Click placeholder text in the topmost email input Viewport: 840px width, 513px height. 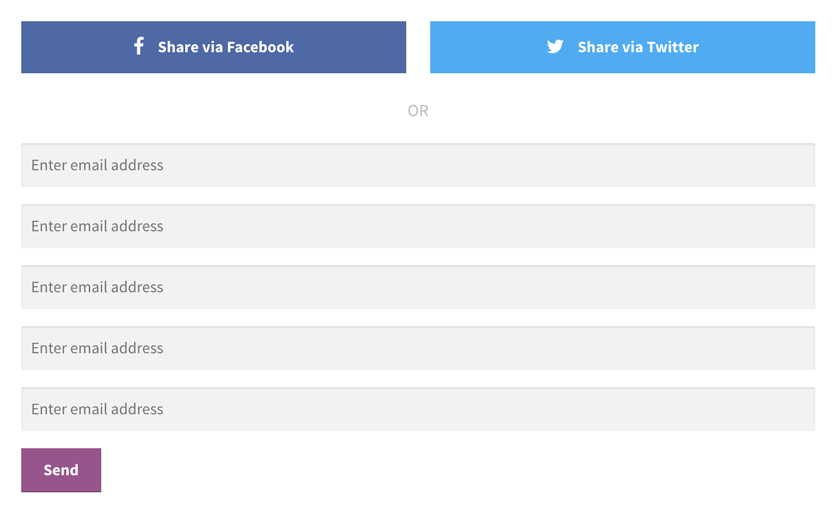pos(97,165)
